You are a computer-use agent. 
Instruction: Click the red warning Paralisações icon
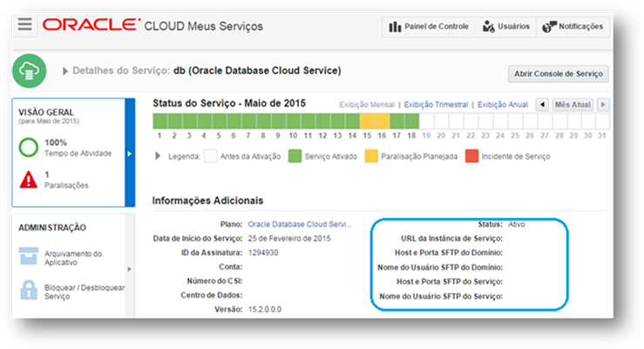29,180
